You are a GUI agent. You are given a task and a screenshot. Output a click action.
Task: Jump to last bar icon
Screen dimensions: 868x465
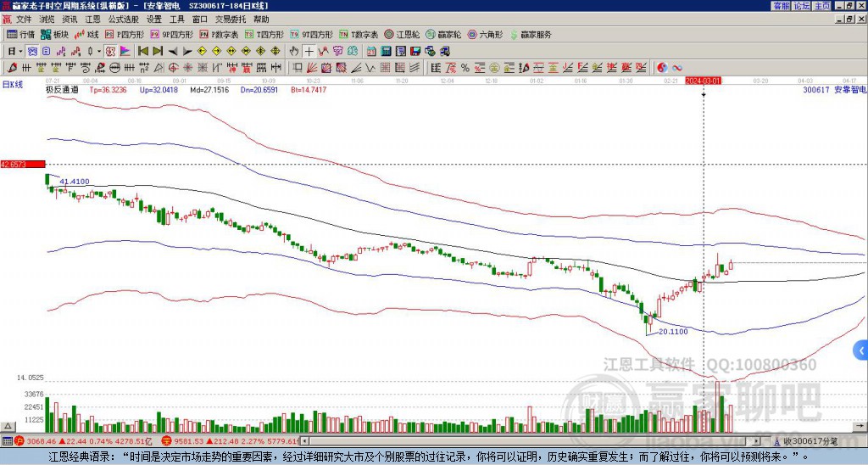[x=158, y=51]
